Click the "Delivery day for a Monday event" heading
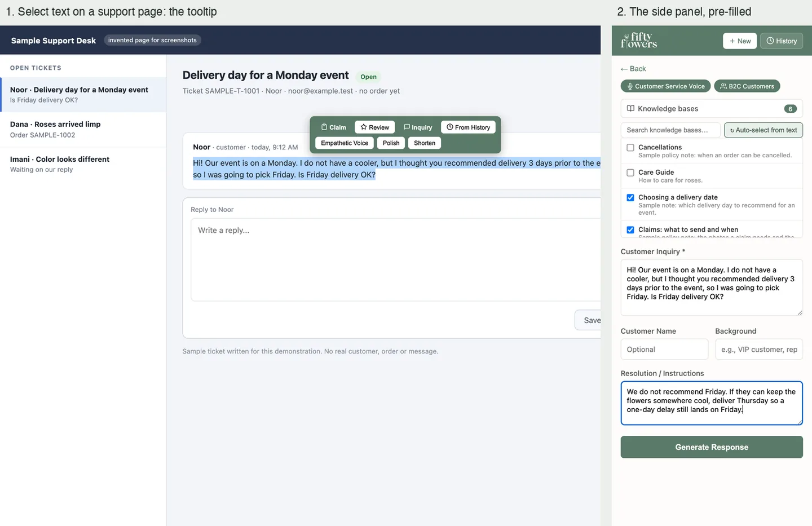Screen dimensions: 812x526 (x=266, y=76)
